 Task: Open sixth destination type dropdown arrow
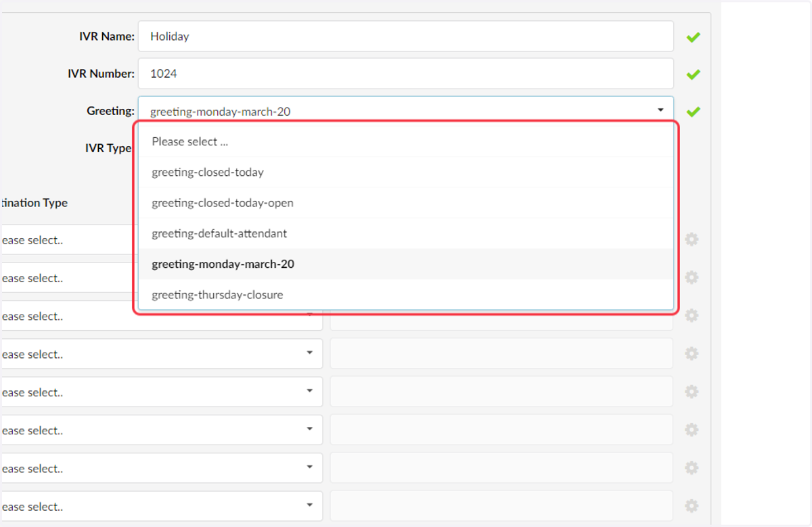tap(310, 428)
